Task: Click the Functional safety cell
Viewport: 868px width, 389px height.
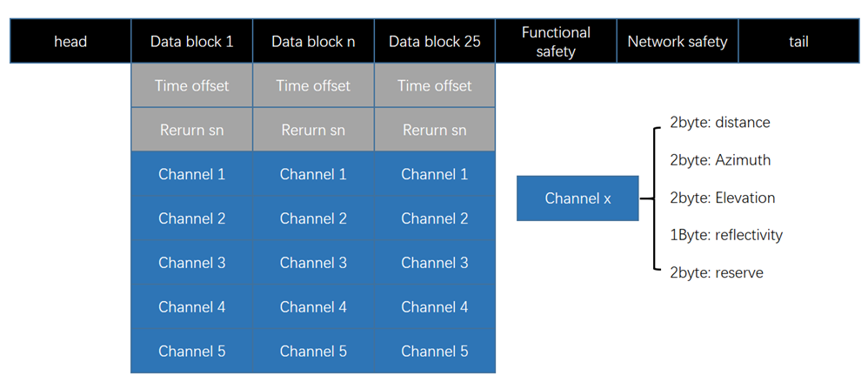Action: (556, 42)
